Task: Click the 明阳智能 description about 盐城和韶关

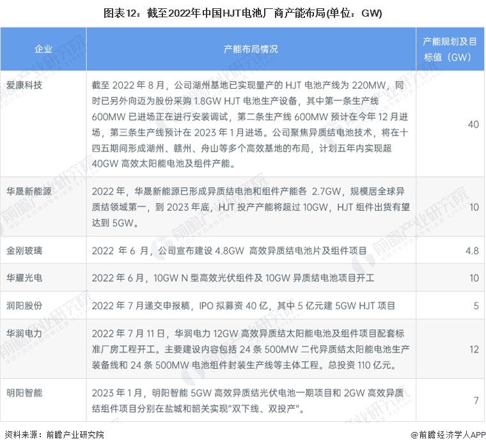Action: [x=248, y=401]
